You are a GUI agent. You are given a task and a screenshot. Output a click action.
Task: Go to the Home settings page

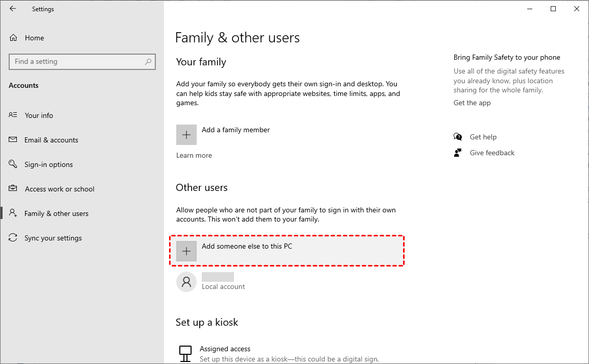coord(34,38)
